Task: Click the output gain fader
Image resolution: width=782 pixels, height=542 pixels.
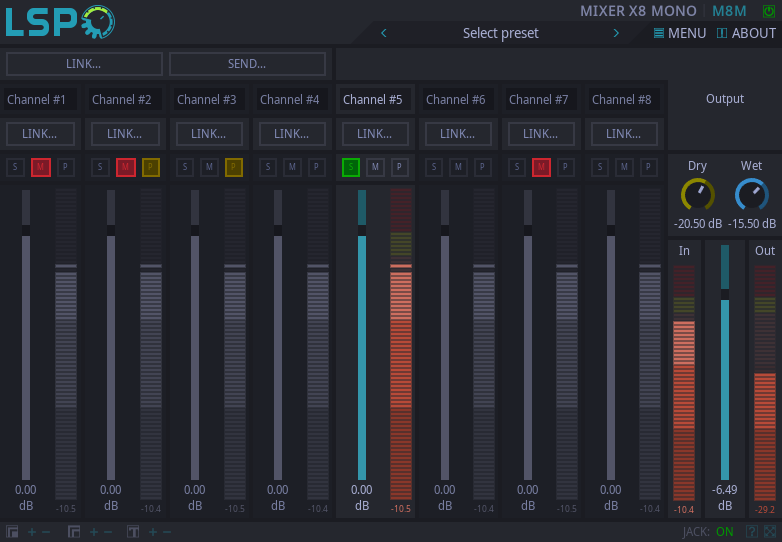Action: 725,294
